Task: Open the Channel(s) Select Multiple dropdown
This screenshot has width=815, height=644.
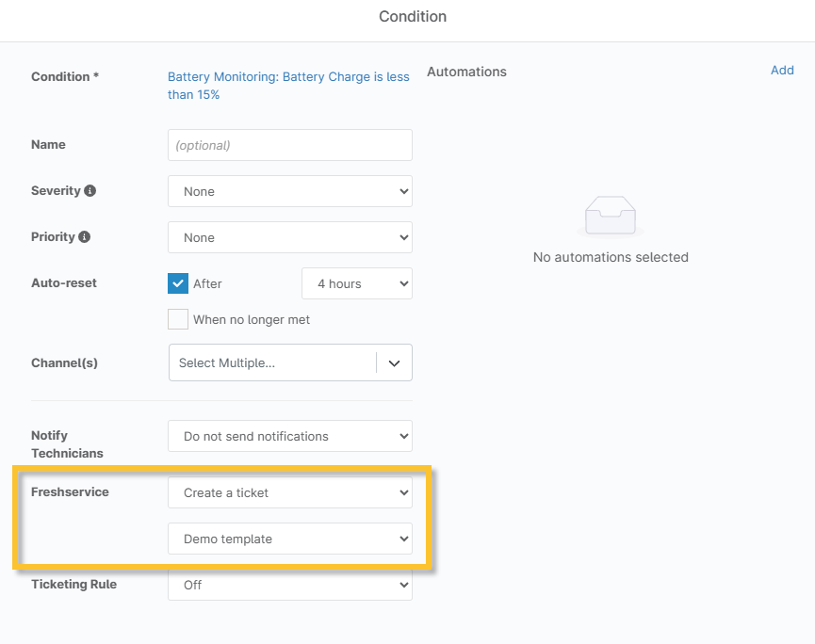Action: coord(273,362)
